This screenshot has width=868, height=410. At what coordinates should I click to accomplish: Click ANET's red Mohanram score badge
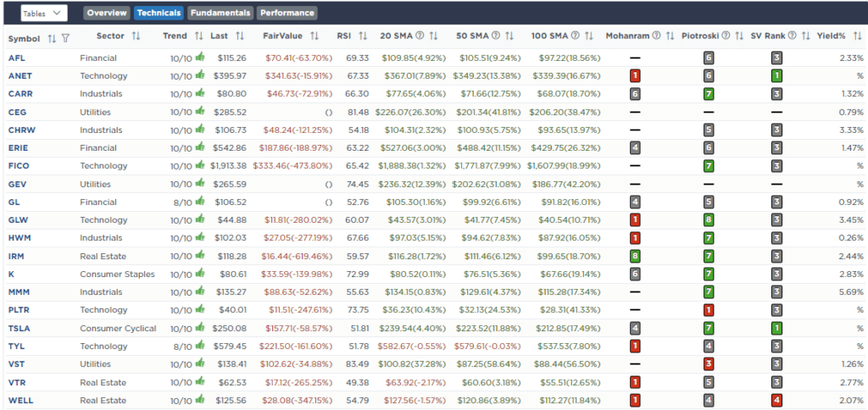coord(635,75)
